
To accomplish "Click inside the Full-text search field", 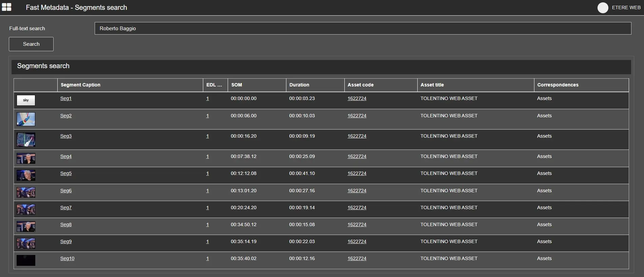I will [362, 28].
